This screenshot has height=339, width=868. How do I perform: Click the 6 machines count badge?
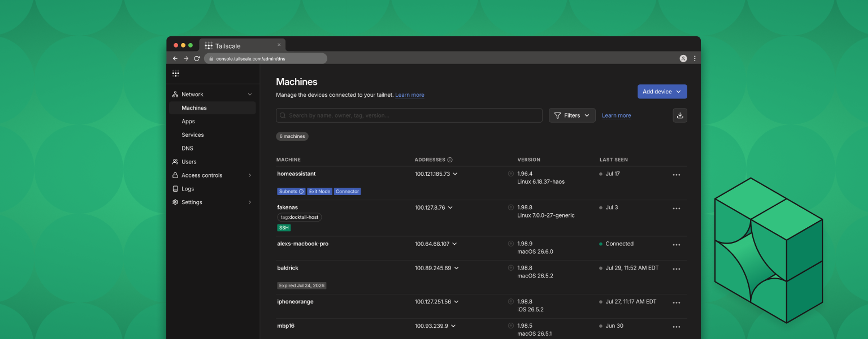[x=292, y=136]
